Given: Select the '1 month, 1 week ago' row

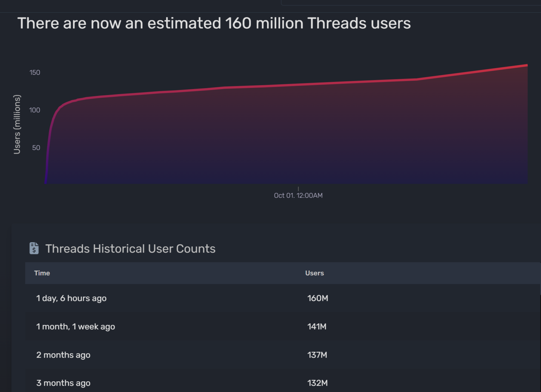Looking at the screenshot, I should (283, 327).
